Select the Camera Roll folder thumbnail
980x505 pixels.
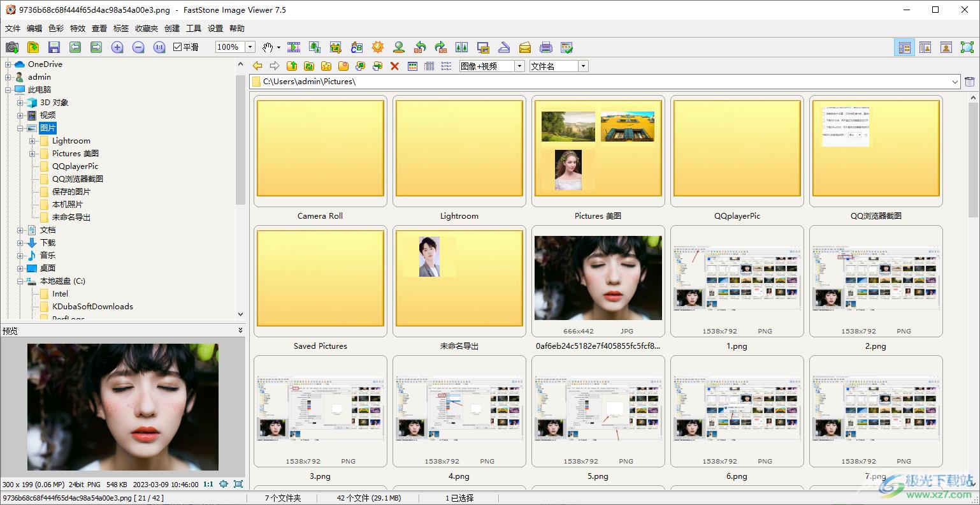click(321, 151)
